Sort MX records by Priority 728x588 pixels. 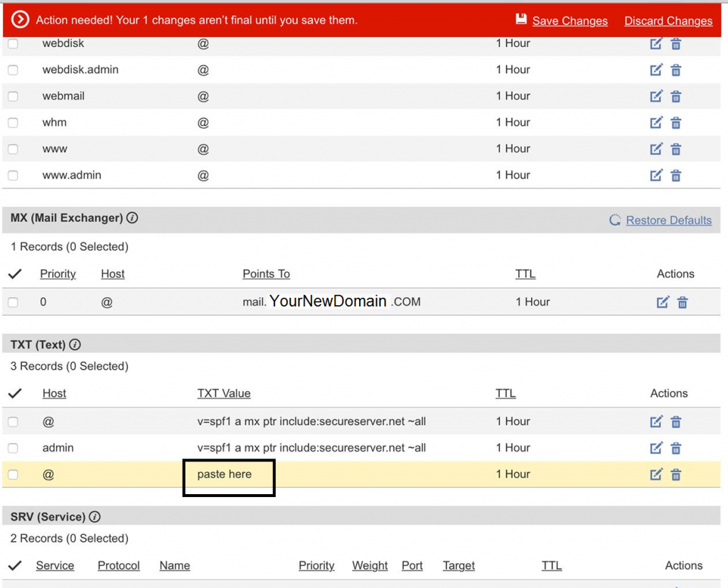(x=58, y=274)
